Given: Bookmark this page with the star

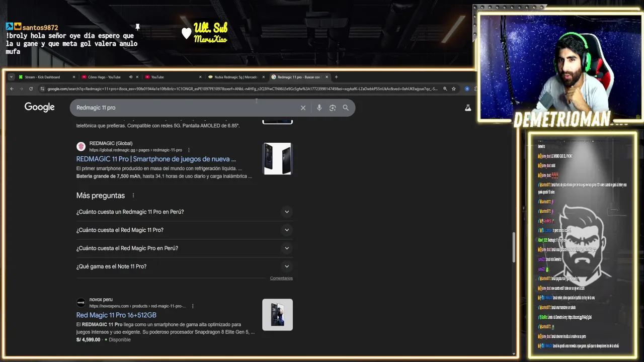Looking at the screenshot, I should (453, 88).
